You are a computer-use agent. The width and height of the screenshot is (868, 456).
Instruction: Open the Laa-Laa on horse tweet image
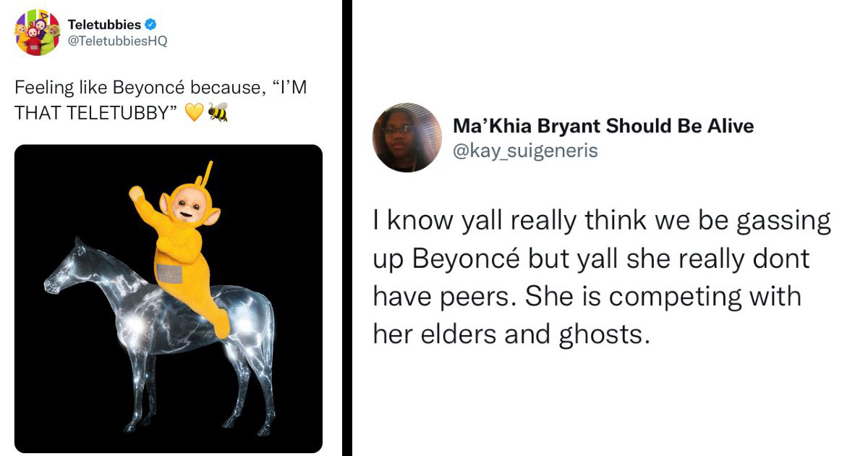tap(169, 298)
